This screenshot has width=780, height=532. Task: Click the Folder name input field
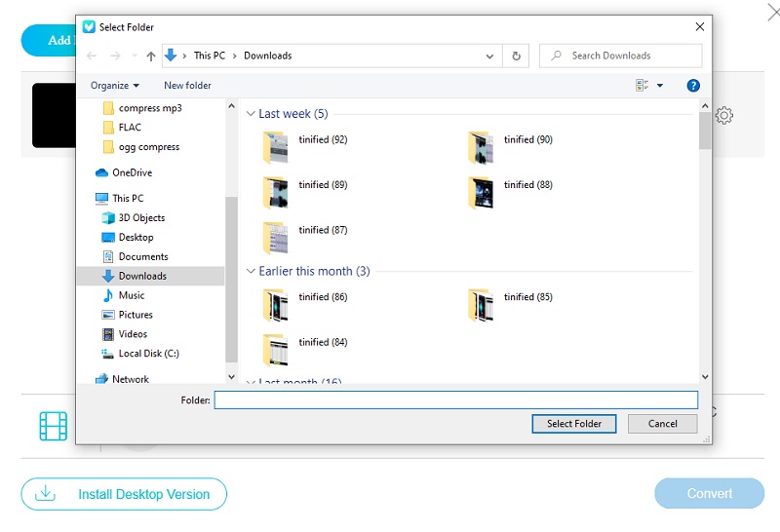pyautogui.click(x=455, y=400)
